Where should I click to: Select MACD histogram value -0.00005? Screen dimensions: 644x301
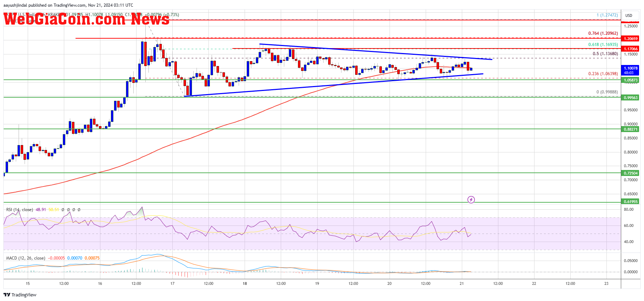coord(56,258)
